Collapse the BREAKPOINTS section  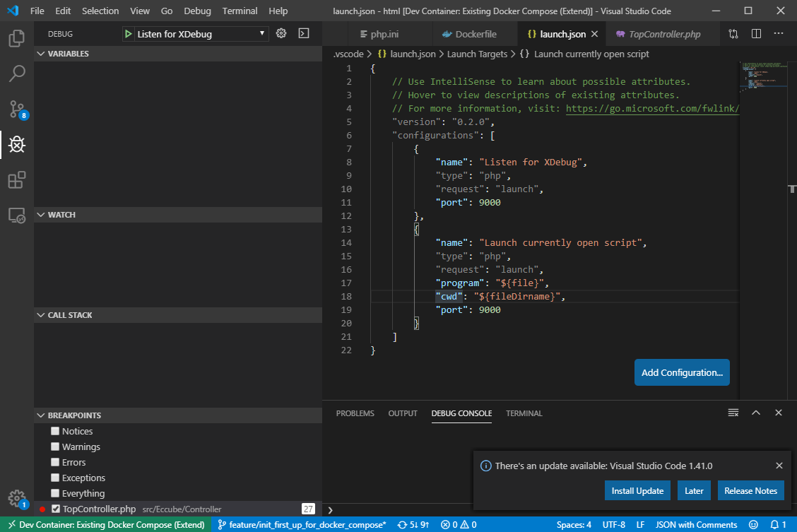178,415
